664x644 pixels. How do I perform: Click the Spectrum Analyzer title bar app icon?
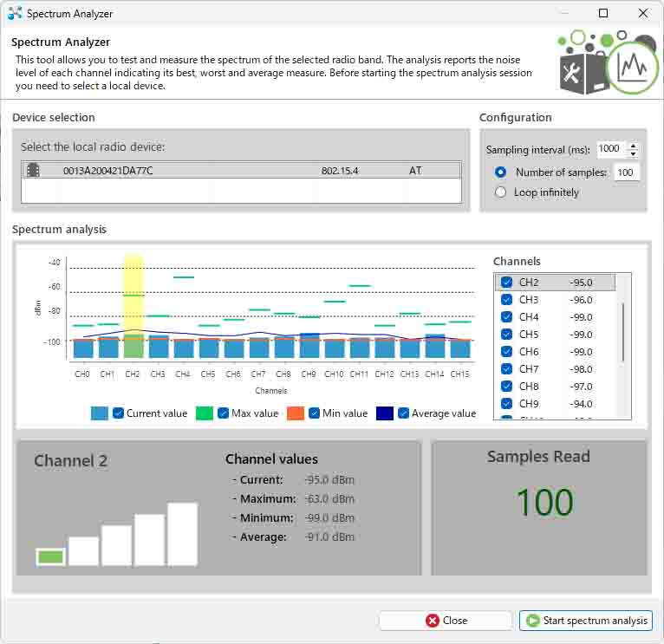(14, 14)
